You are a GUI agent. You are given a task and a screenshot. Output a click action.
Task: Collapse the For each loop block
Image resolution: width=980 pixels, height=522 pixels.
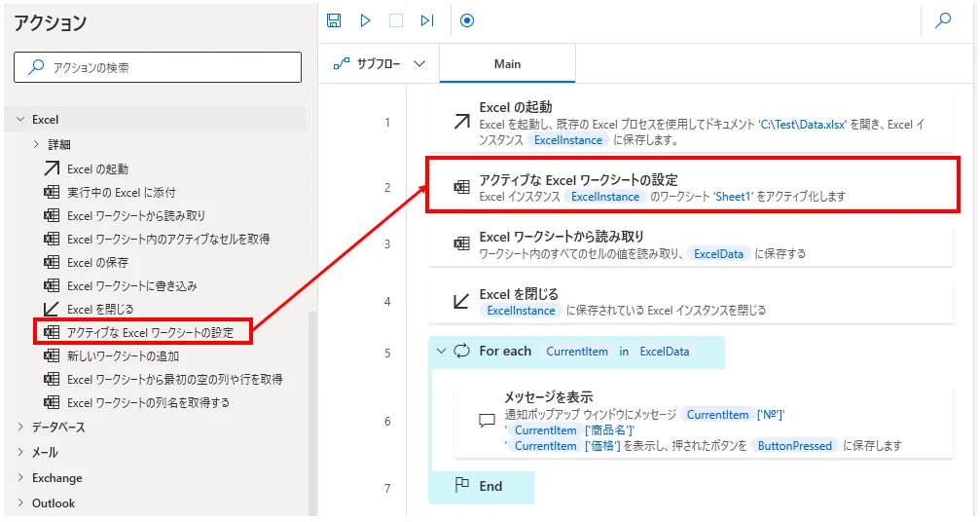click(442, 351)
